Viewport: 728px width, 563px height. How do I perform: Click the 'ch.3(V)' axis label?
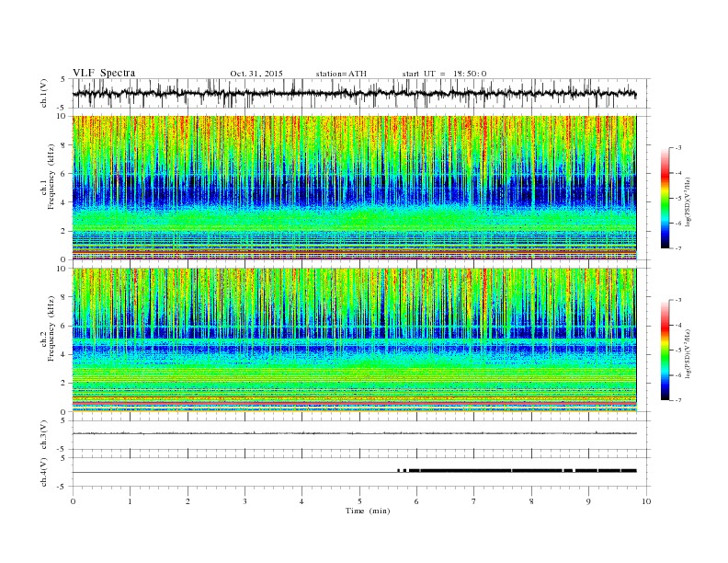click(x=44, y=435)
